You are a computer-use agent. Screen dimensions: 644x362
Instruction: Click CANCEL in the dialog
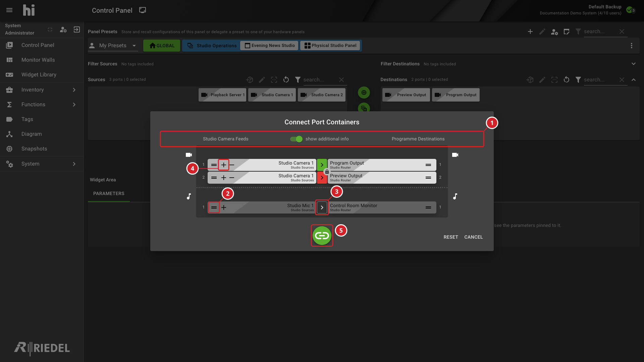click(474, 237)
